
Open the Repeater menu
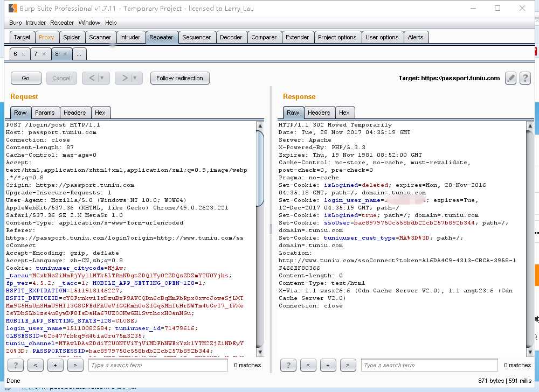coord(62,23)
